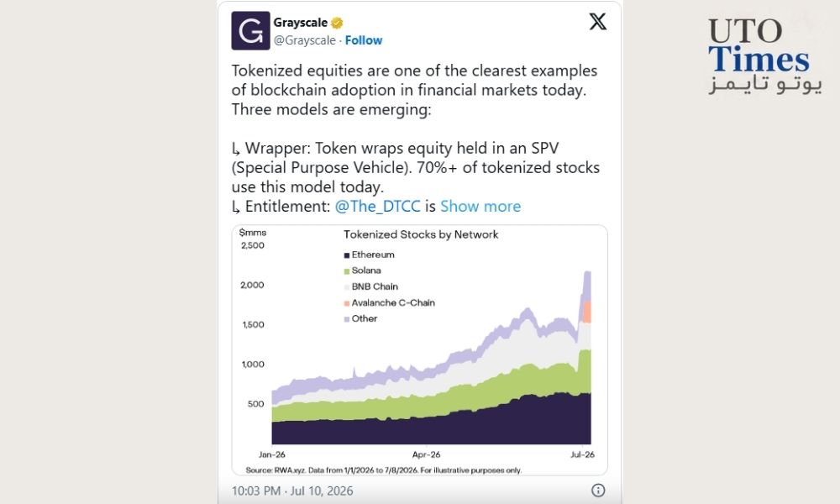Select the Solana legend green square

click(x=347, y=271)
